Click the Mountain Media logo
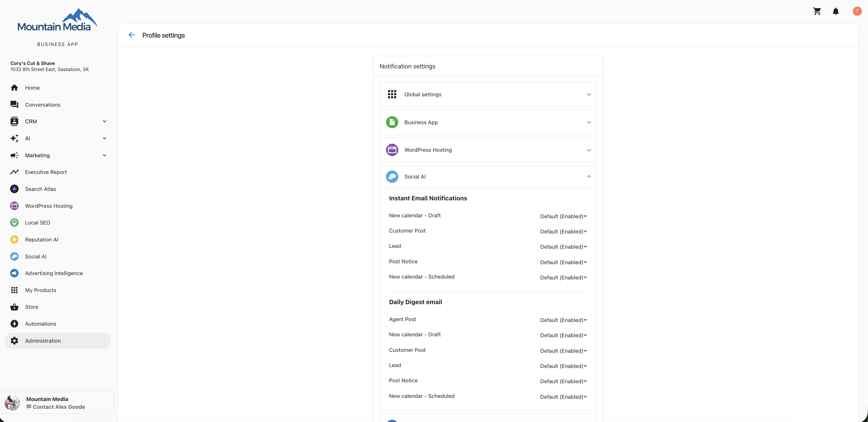This screenshot has height=422, width=868. click(x=58, y=20)
